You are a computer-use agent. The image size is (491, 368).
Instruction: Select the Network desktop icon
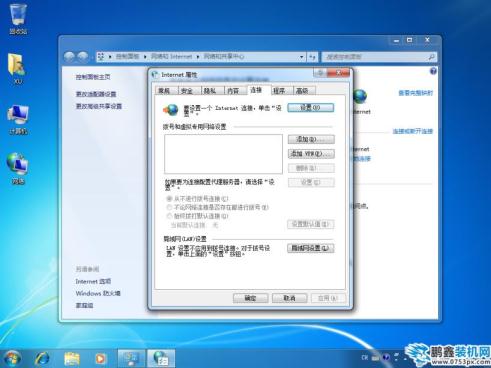click(x=18, y=168)
